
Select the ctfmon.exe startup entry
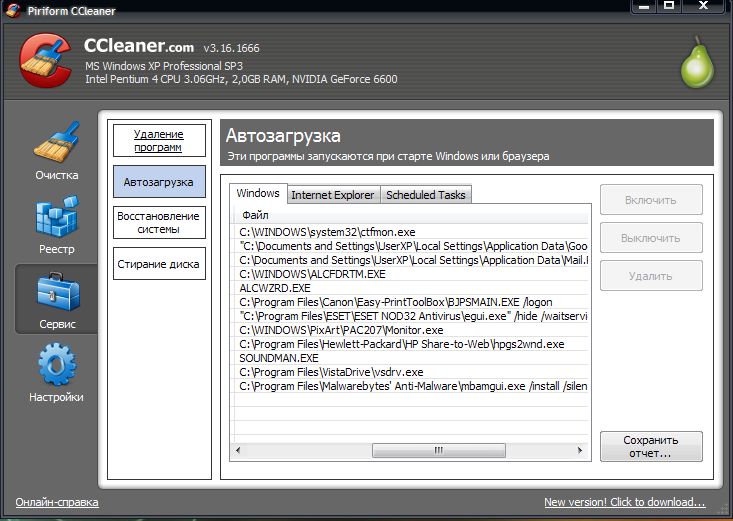pos(314,232)
